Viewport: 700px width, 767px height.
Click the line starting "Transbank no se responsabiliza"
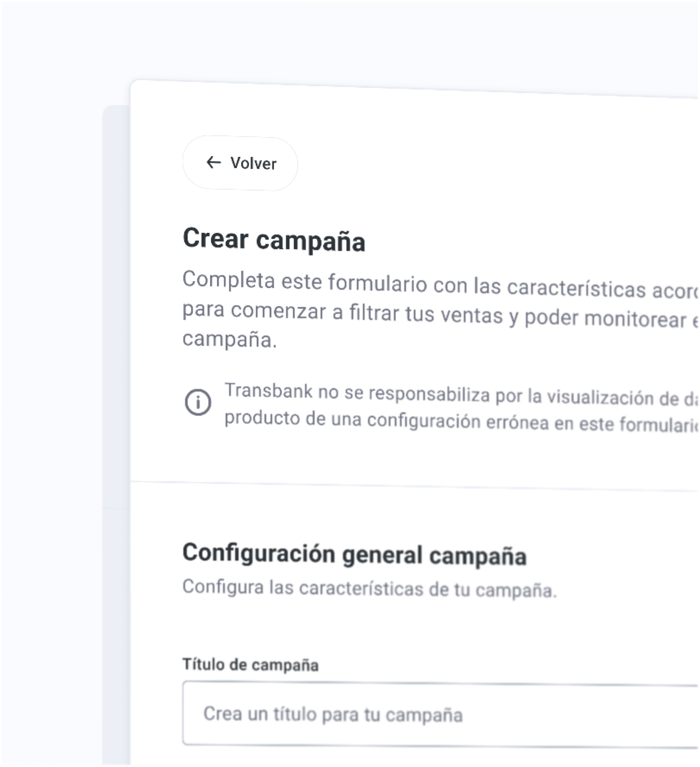tap(461, 395)
